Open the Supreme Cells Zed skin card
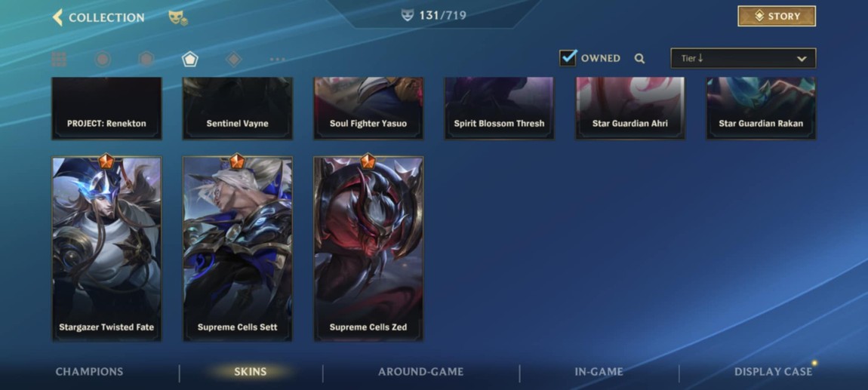This screenshot has height=390, width=868. pos(368,249)
